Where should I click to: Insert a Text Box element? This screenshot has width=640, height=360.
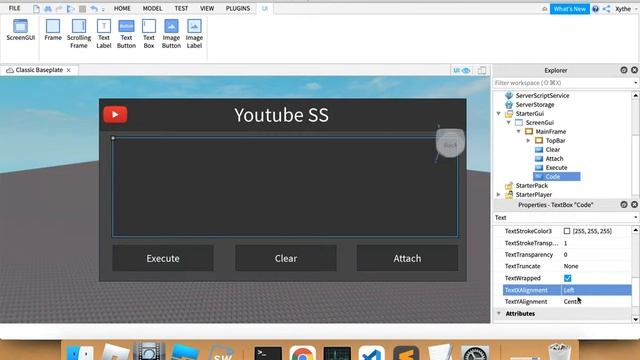[x=149, y=34]
